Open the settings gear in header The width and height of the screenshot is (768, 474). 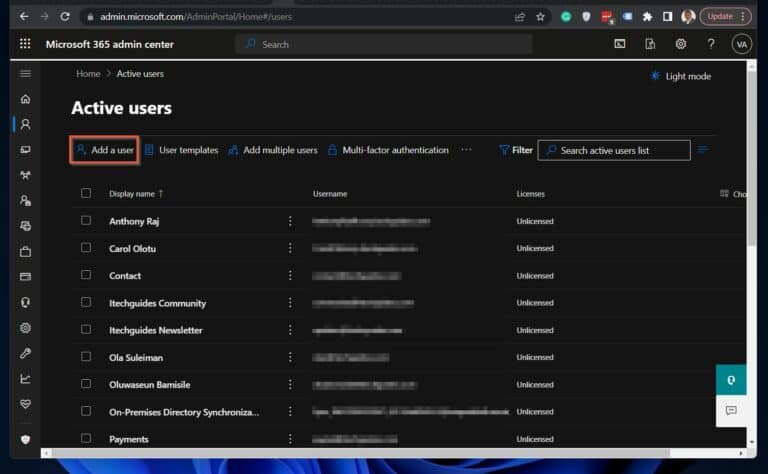coord(681,44)
